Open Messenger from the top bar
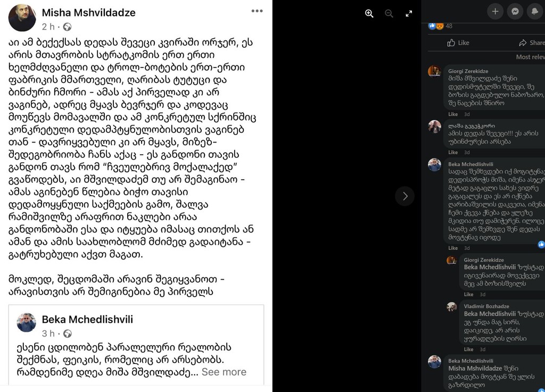The width and height of the screenshot is (545, 392). coord(515,12)
